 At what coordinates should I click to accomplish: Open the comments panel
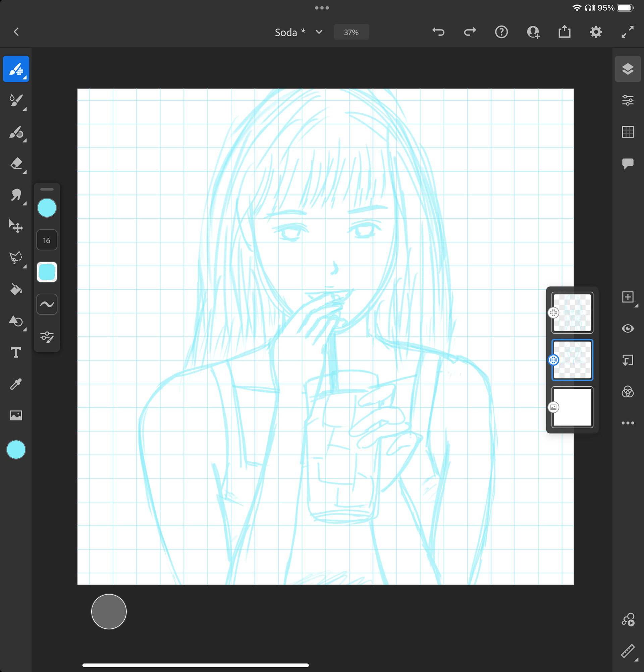(x=628, y=164)
